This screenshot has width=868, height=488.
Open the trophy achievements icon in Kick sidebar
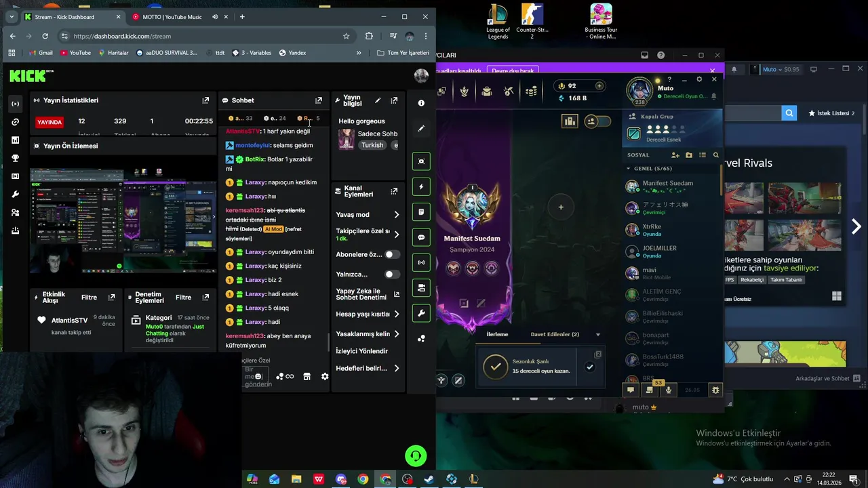coord(15,159)
